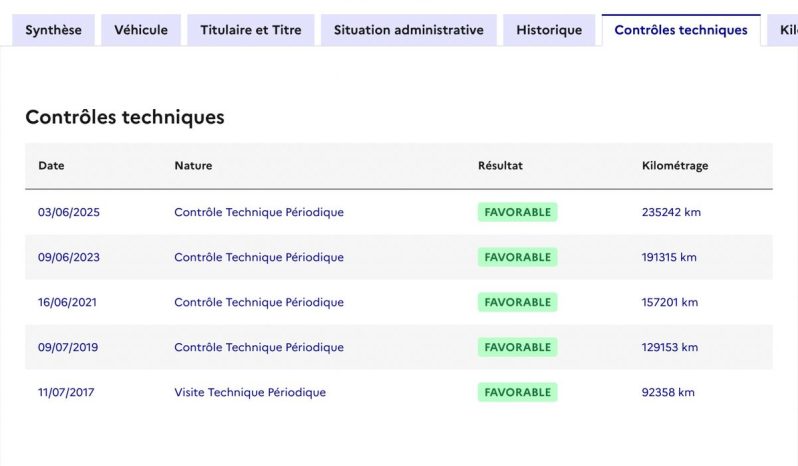Select the Visite Technique Périodique entry

250,392
